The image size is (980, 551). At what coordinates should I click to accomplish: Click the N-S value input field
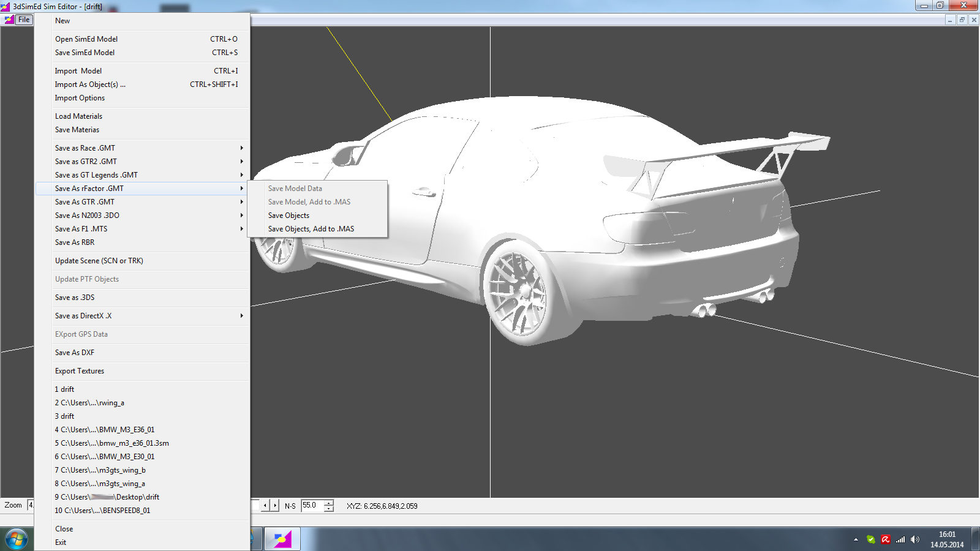pyautogui.click(x=312, y=506)
